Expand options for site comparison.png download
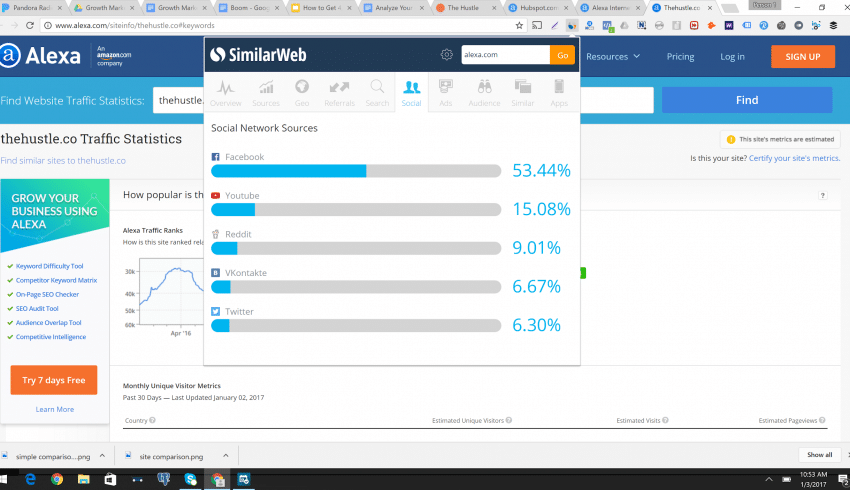Image resolution: width=850 pixels, height=490 pixels. pos(226,456)
